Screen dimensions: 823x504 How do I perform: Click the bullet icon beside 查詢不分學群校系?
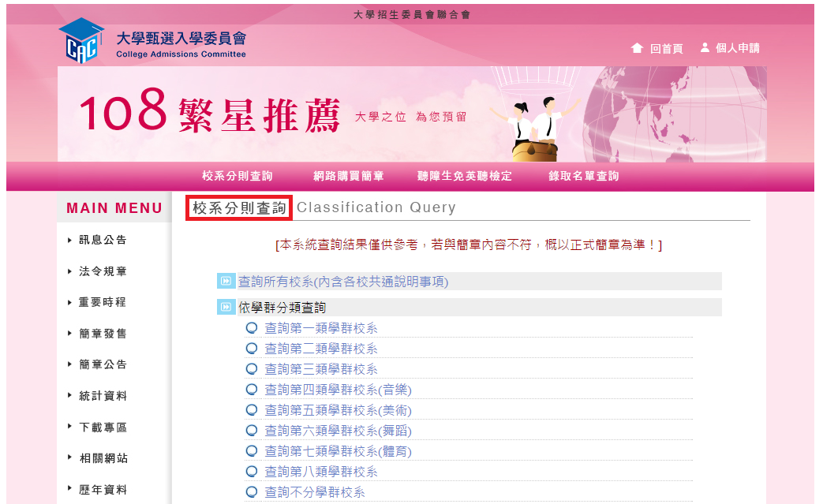(x=252, y=492)
